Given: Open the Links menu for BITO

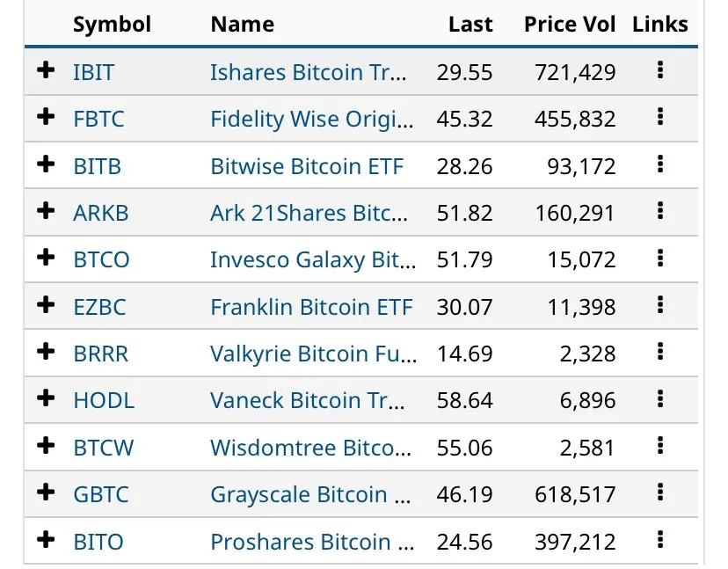Looking at the screenshot, I should 660,542.
